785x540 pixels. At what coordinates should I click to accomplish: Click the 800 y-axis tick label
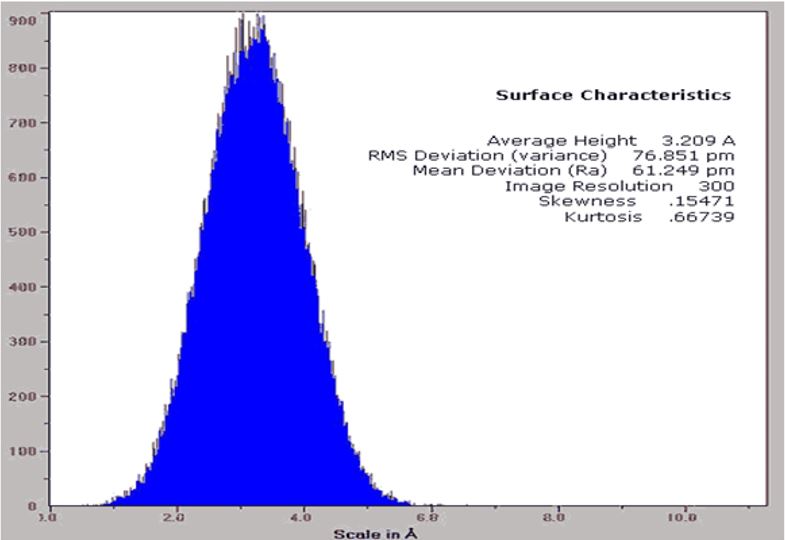tap(23, 68)
